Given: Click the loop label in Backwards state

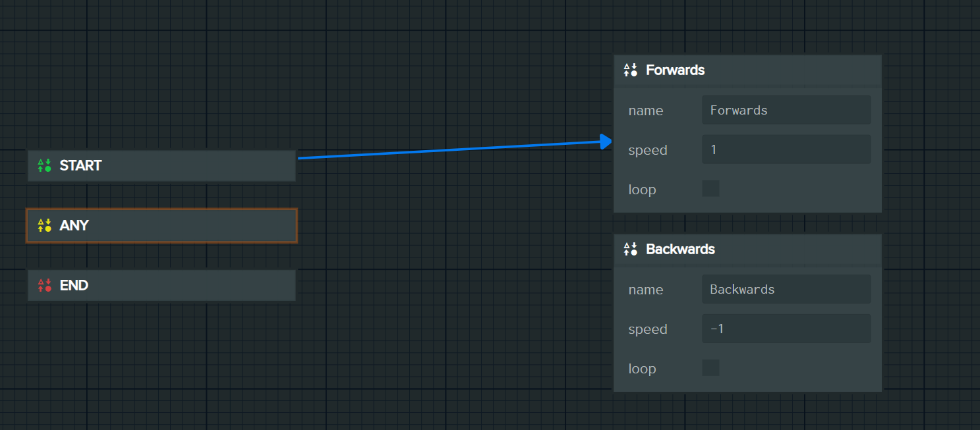Looking at the screenshot, I should (x=642, y=369).
